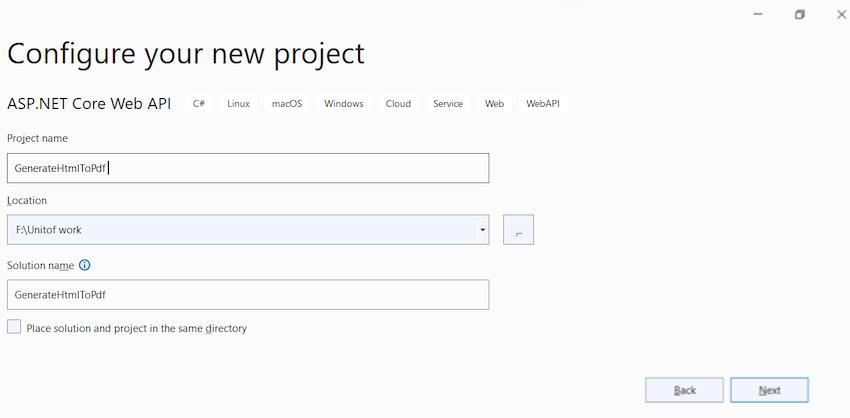The width and height of the screenshot is (850, 418).
Task: Click the Project name text field
Action: pos(248,168)
